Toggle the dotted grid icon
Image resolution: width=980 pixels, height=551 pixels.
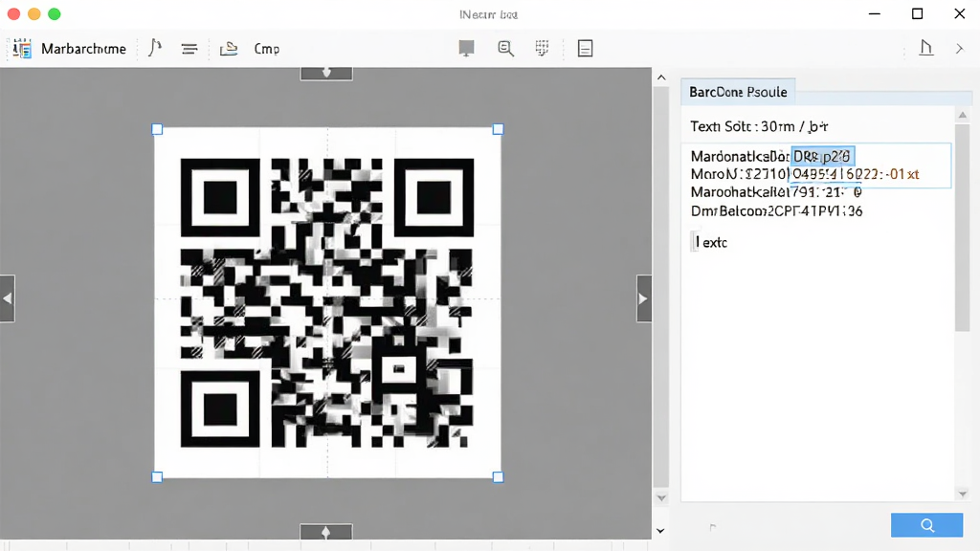point(542,48)
